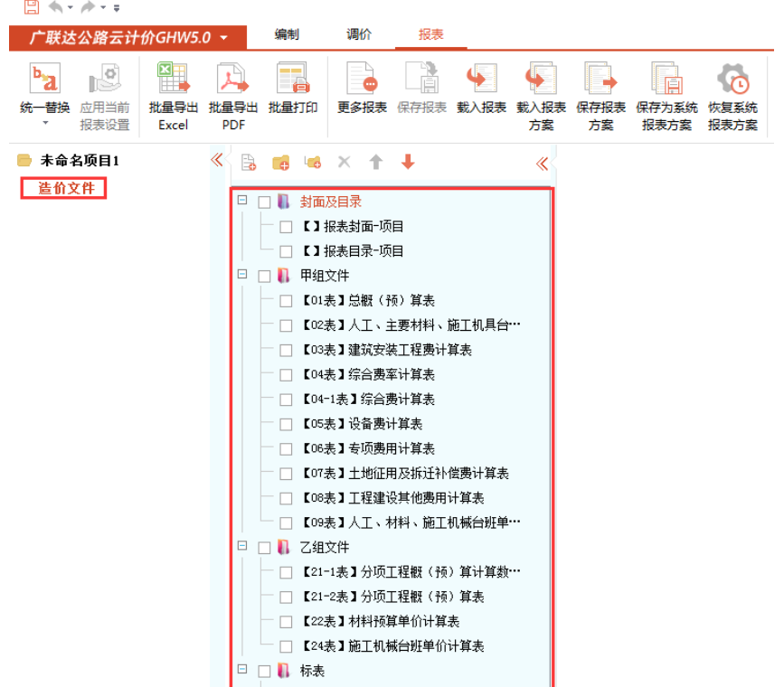Viewport: 784px width, 687px height.
Task: Switch to the 调价 tab
Action: pyautogui.click(x=359, y=34)
